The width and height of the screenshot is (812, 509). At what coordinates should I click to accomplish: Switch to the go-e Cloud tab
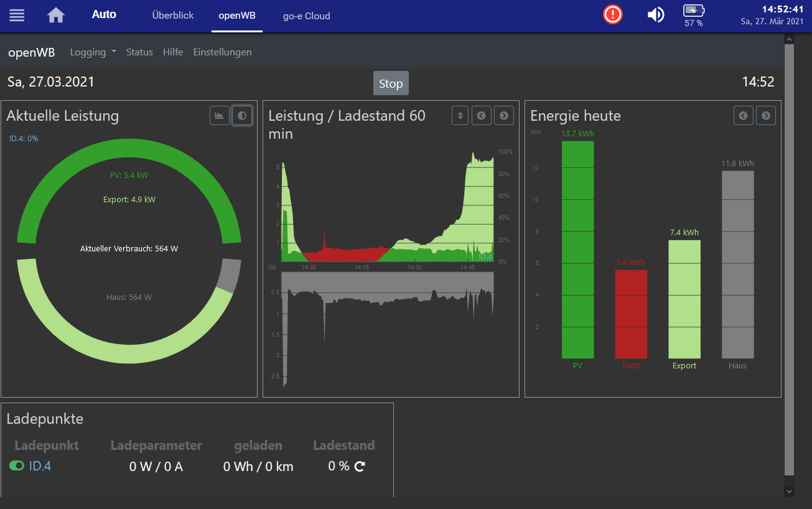tap(306, 16)
